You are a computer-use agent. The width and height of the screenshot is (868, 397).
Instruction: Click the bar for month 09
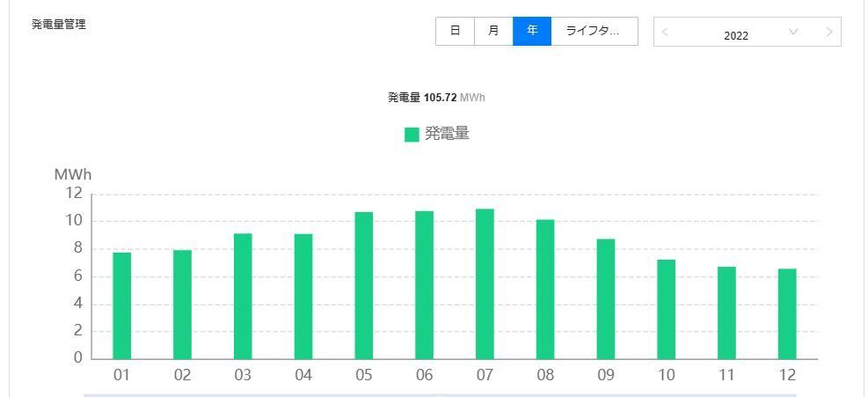[606, 299]
